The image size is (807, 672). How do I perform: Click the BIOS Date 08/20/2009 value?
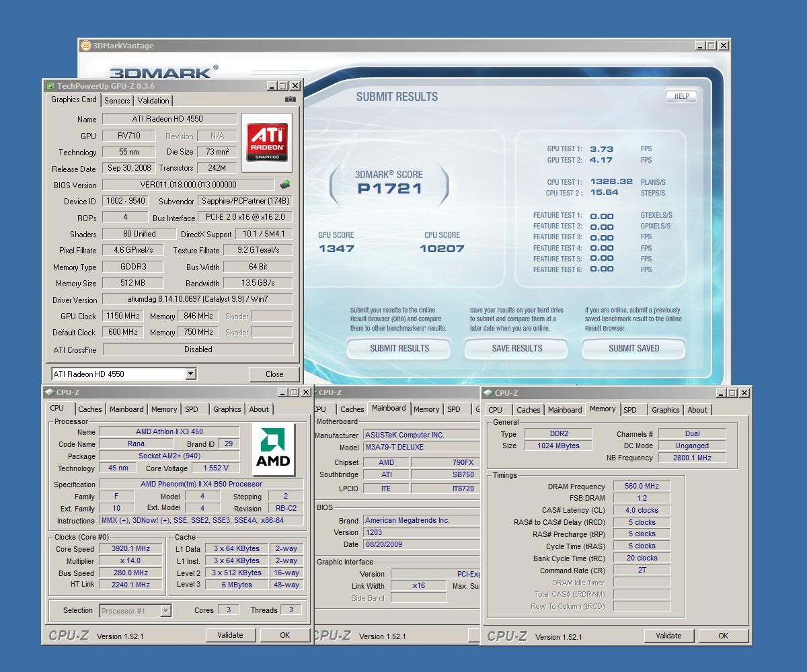coord(421,544)
